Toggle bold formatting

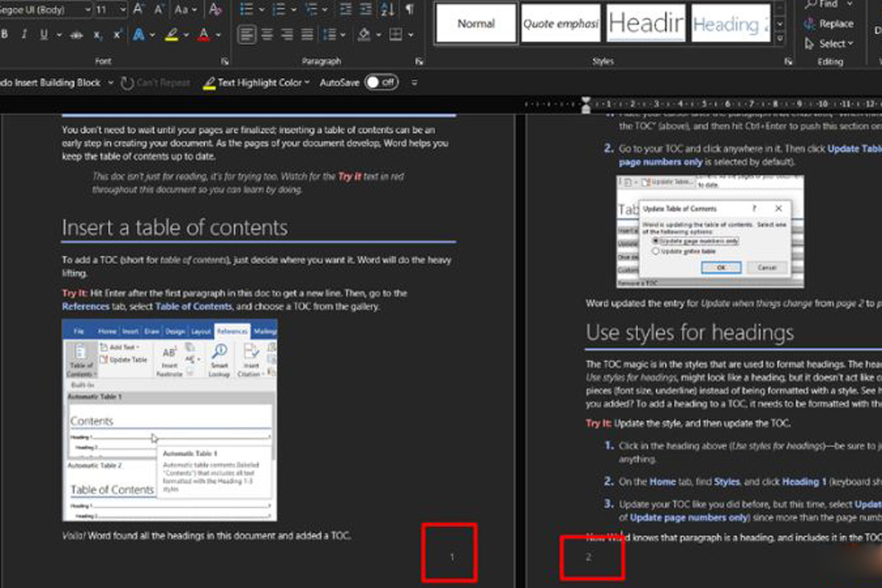4,35
